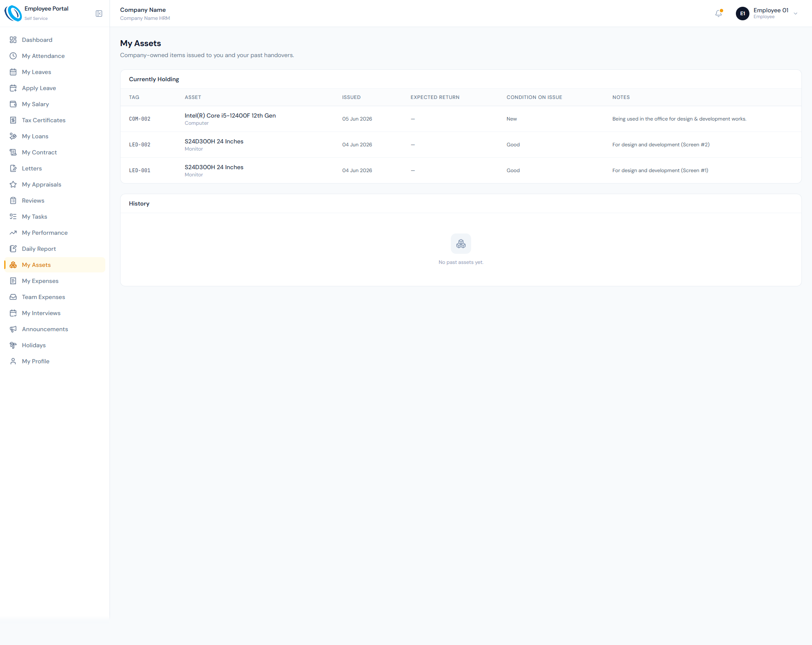Image resolution: width=812 pixels, height=645 pixels.
Task: Click the Letters pen-document icon
Action: [x=13, y=168]
